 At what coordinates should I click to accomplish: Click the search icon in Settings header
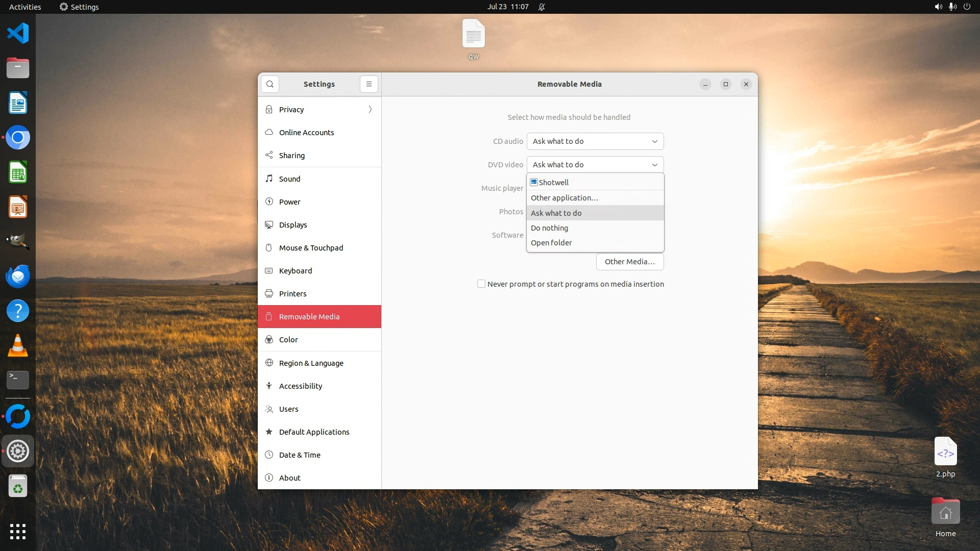pos(269,84)
